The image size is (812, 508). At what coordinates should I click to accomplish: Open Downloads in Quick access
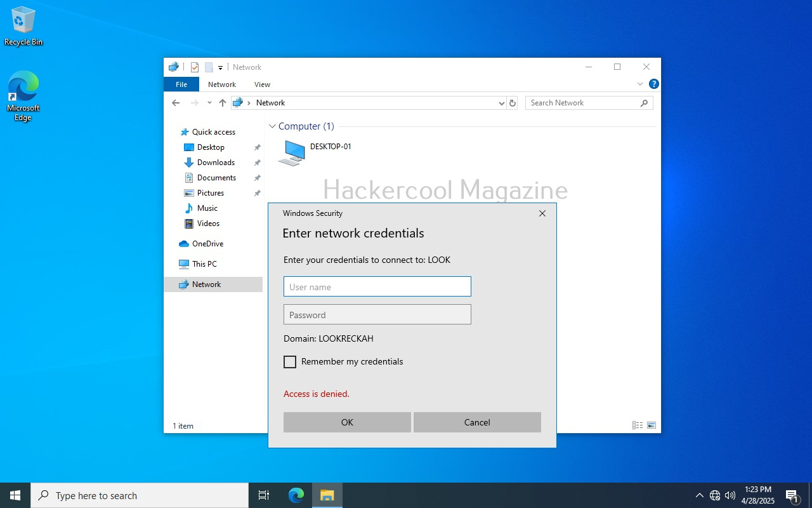click(216, 163)
